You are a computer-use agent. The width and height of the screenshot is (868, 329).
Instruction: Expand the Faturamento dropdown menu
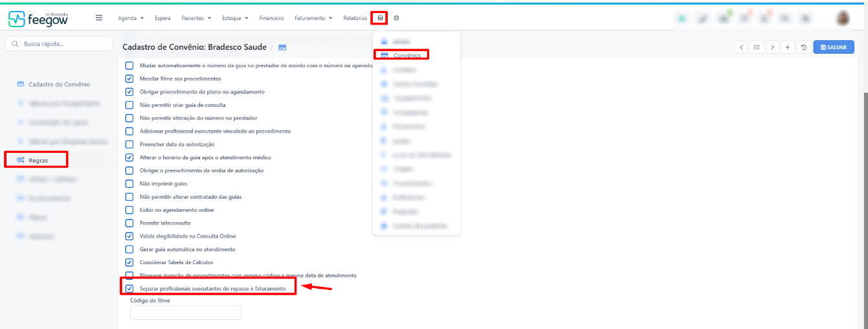click(313, 18)
